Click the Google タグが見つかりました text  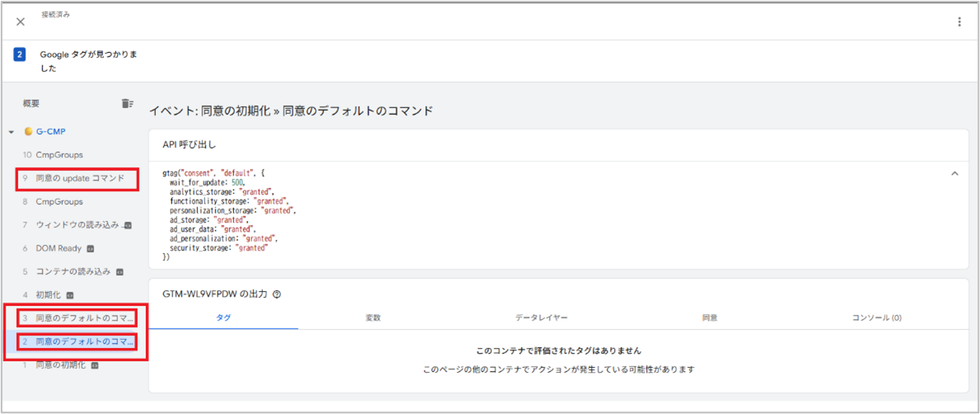coord(89,62)
